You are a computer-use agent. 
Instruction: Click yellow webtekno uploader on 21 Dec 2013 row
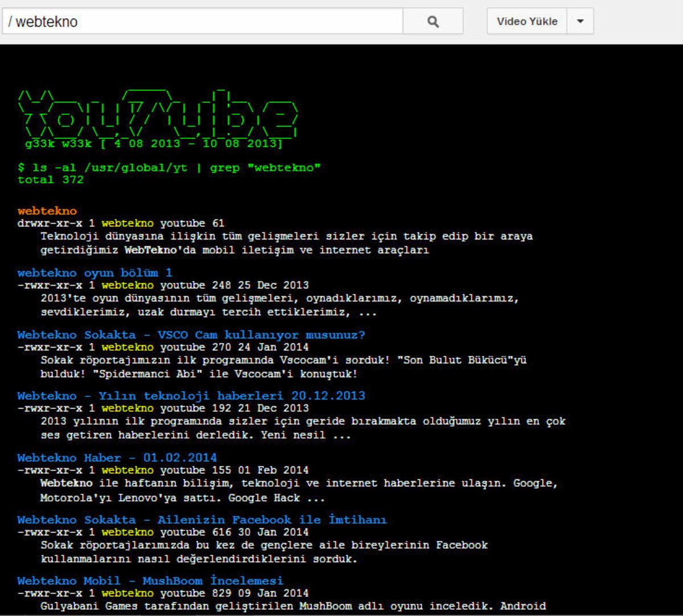127,408
